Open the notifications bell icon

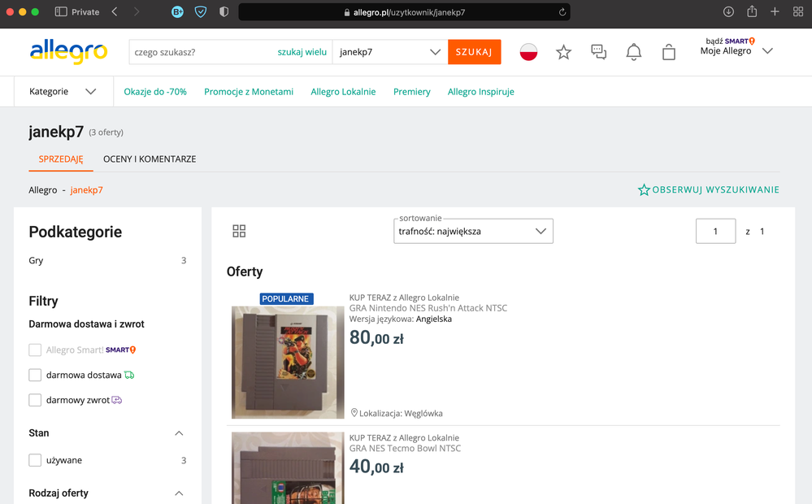click(633, 52)
